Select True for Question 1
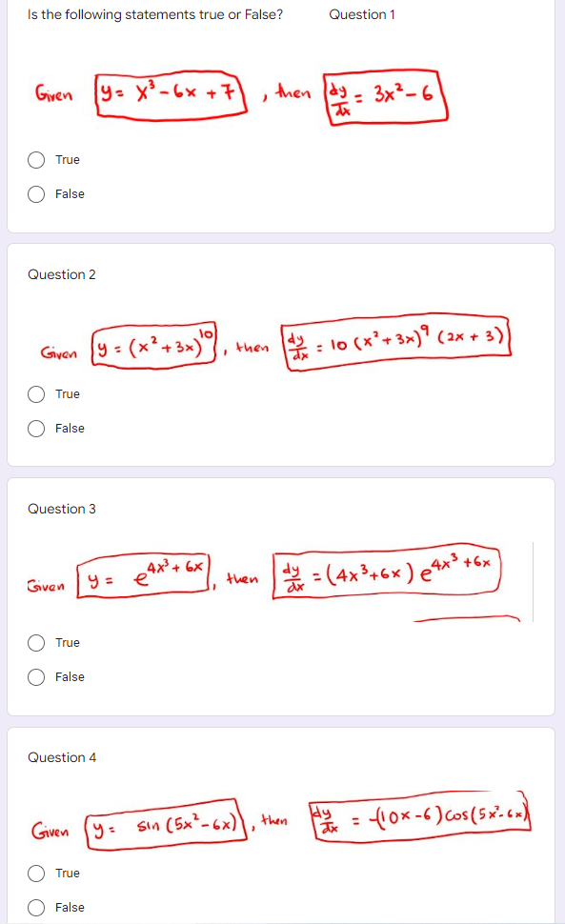 point(36,162)
